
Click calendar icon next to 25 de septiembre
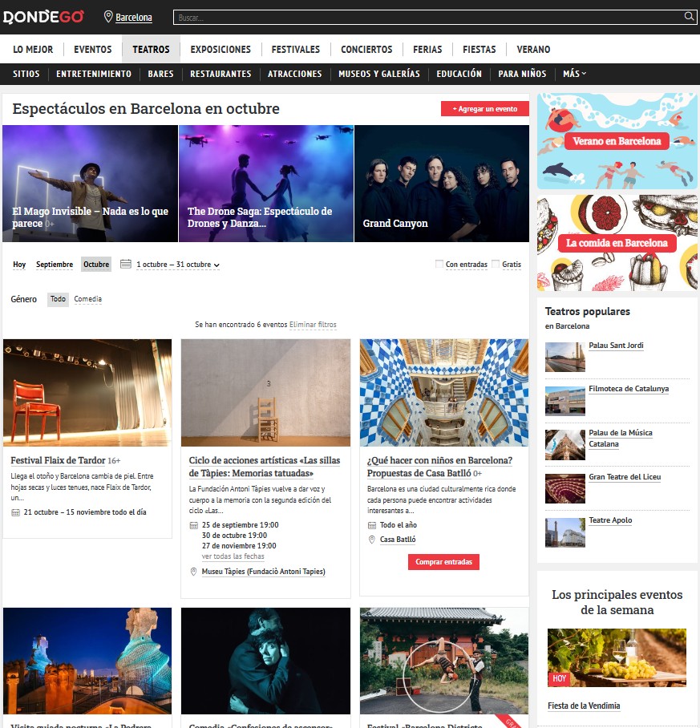[193, 526]
